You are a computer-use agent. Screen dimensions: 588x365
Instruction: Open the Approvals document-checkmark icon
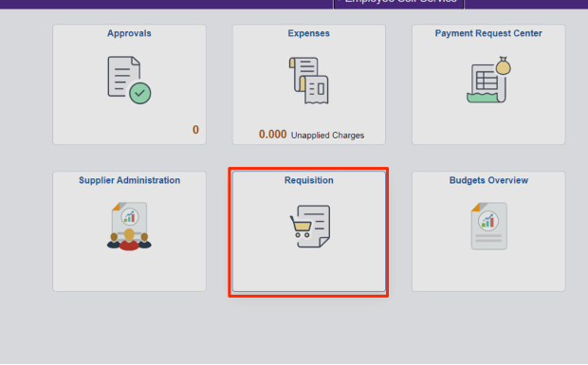pos(129,80)
